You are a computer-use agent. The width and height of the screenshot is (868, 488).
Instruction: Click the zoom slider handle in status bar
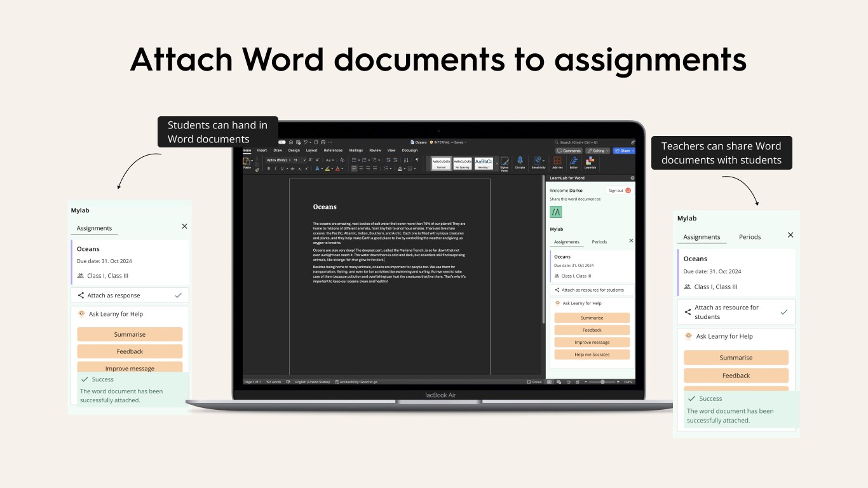602,382
